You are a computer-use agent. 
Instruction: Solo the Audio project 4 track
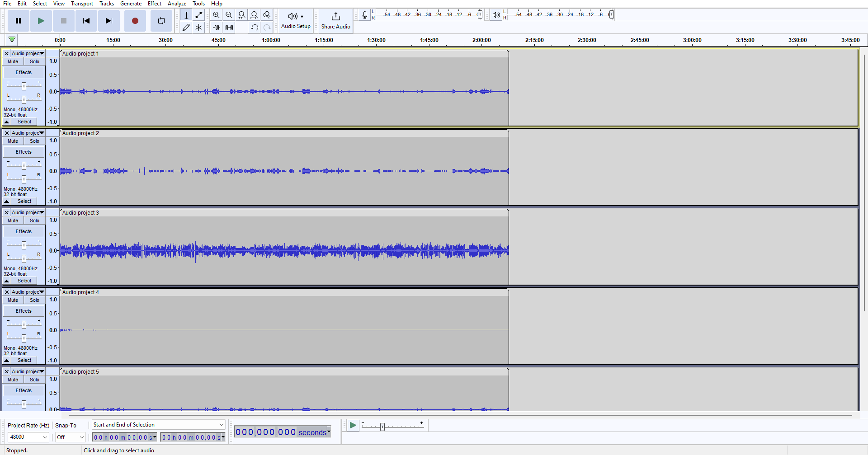35,300
